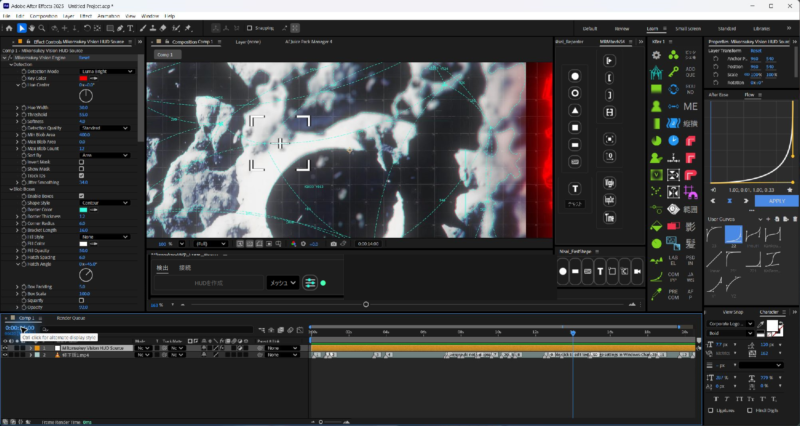Click the camera icon in Nisai_FastShape panel
Image resolution: width=800 pixels, height=426 pixels.
[x=637, y=271]
